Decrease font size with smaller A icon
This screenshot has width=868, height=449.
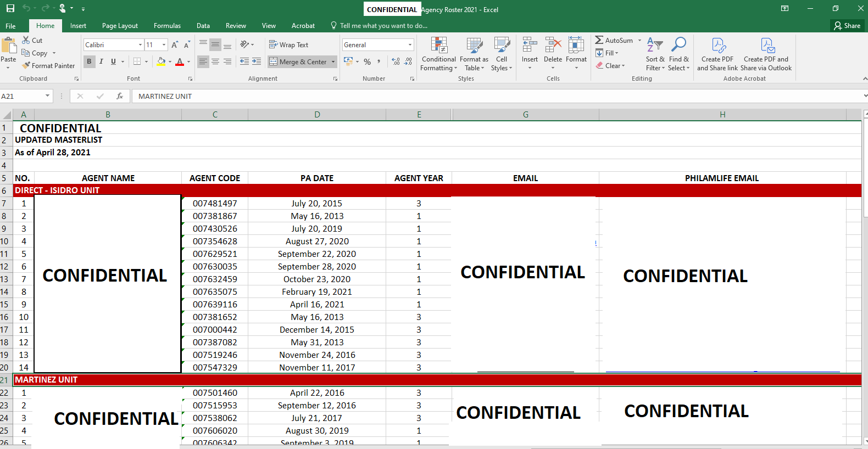click(x=187, y=45)
